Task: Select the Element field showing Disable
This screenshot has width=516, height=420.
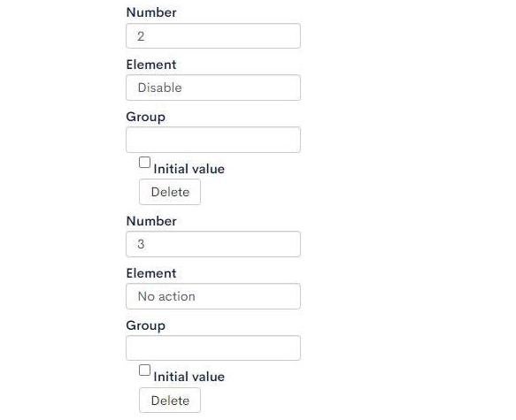Action: tap(213, 88)
